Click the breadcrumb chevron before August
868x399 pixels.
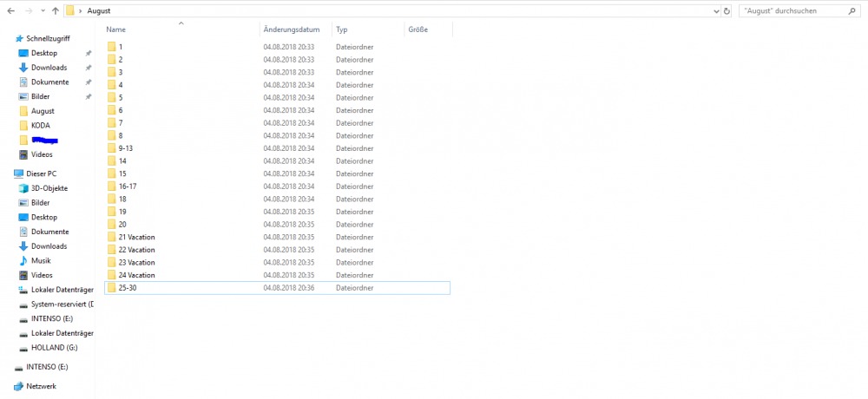(81, 10)
